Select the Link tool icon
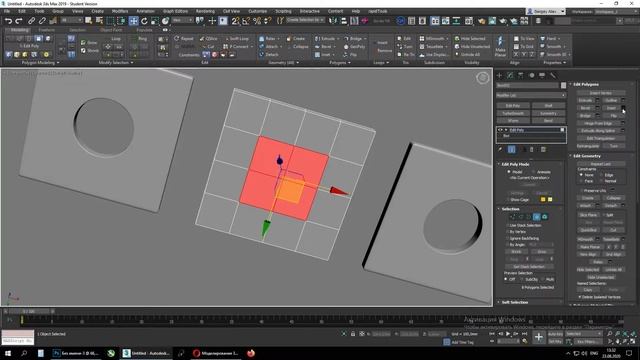Screen dimensions: 640x360 click(x=31, y=21)
